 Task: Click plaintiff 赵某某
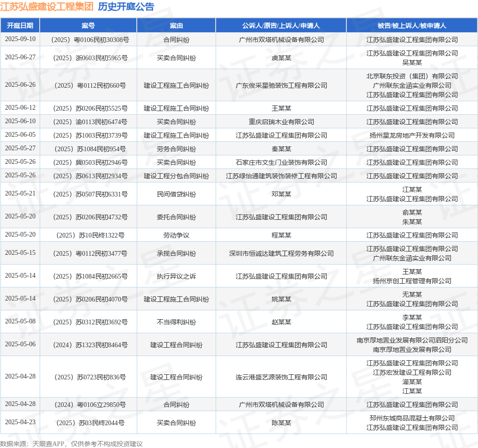tap(281, 322)
